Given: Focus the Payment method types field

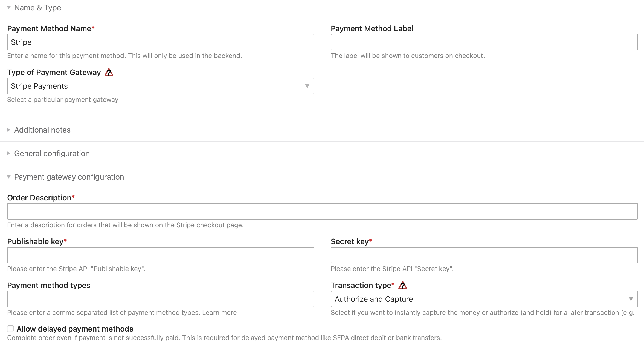Looking at the screenshot, I should (x=161, y=299).
